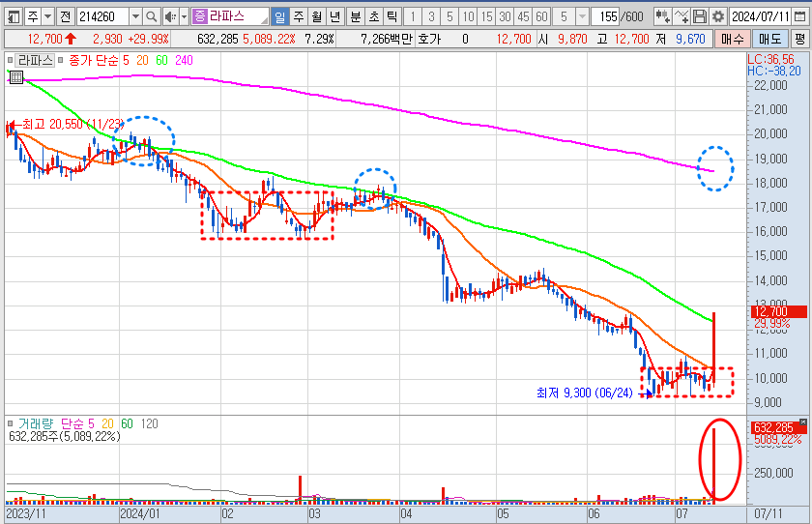Click the date field 2024/07/11
This screenshot has width=812, height=524.
pyautogui.click(x=760, y=17)
